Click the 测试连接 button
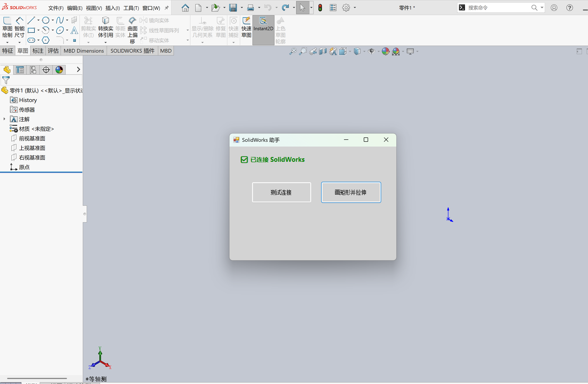Viewport: 588px width, 384px height. point(281,192)
